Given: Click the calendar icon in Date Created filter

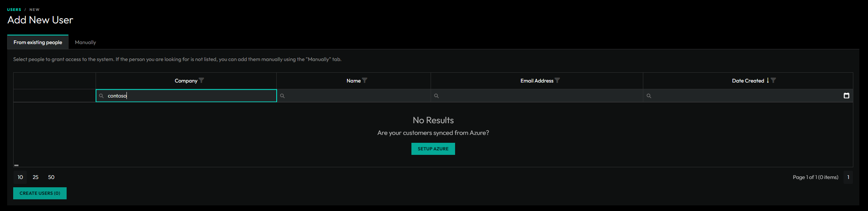Looking at the screenshot, I should [846, 96].
